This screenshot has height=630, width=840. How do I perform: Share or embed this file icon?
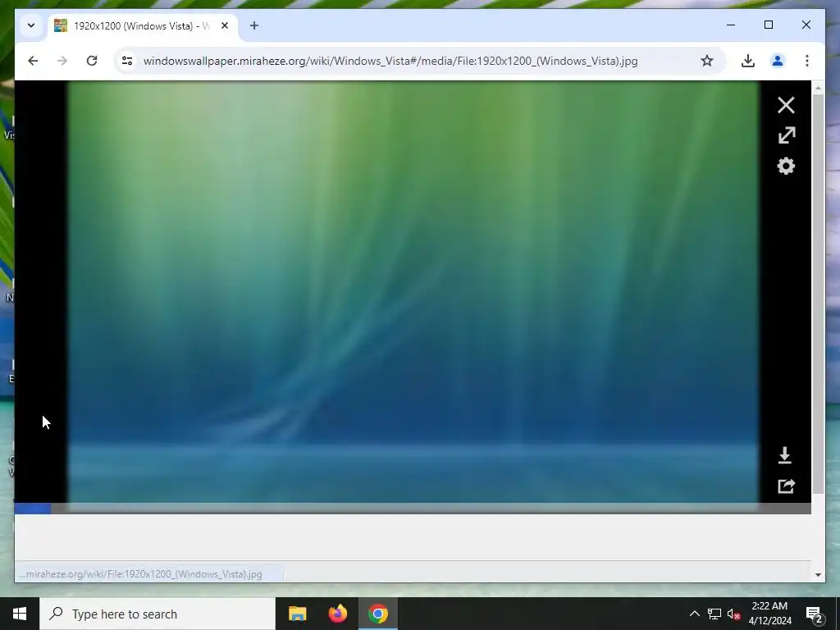tap(786, 486)
